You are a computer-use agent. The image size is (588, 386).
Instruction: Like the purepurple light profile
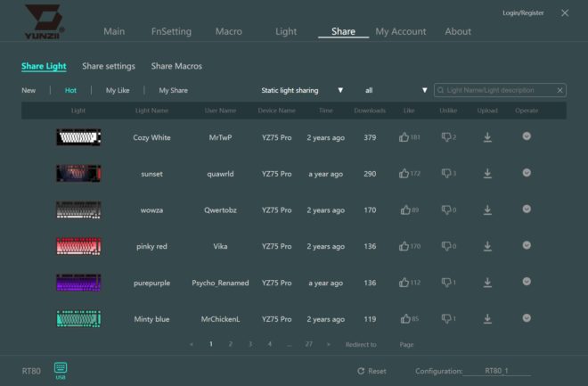(x=404, y=283)
